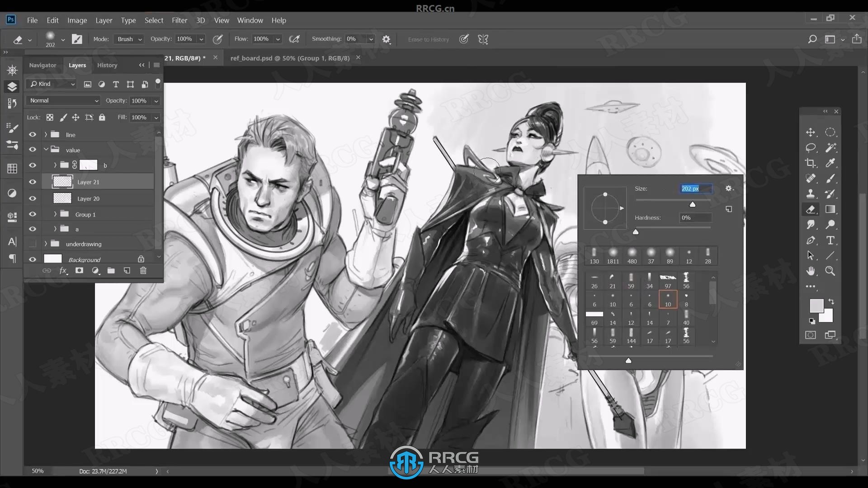Open the Search icon in the options bar
The height and width of the screenshot is (488, 868).
812,39
